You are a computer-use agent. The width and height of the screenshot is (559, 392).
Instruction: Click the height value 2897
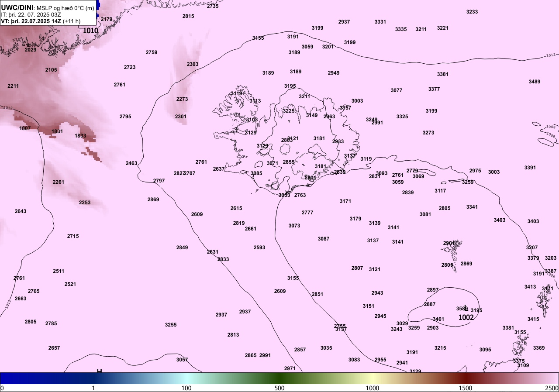click(x=433, y=290)
